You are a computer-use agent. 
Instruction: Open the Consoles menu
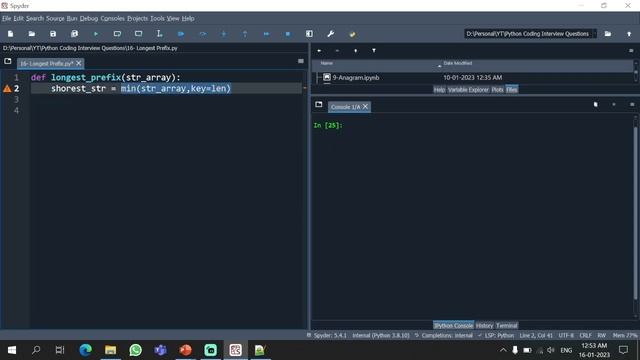click(113, 18)
